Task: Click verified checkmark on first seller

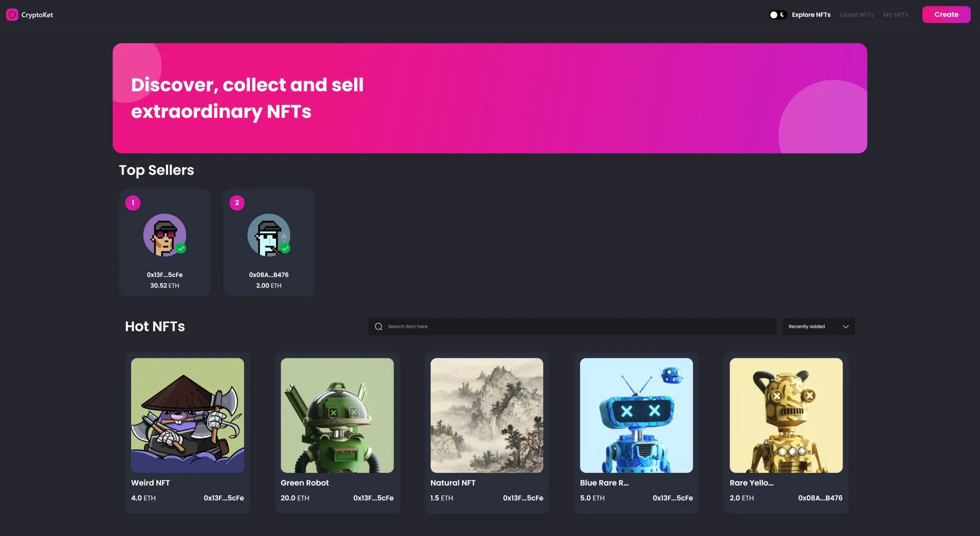Action: (x=181, y=248)
